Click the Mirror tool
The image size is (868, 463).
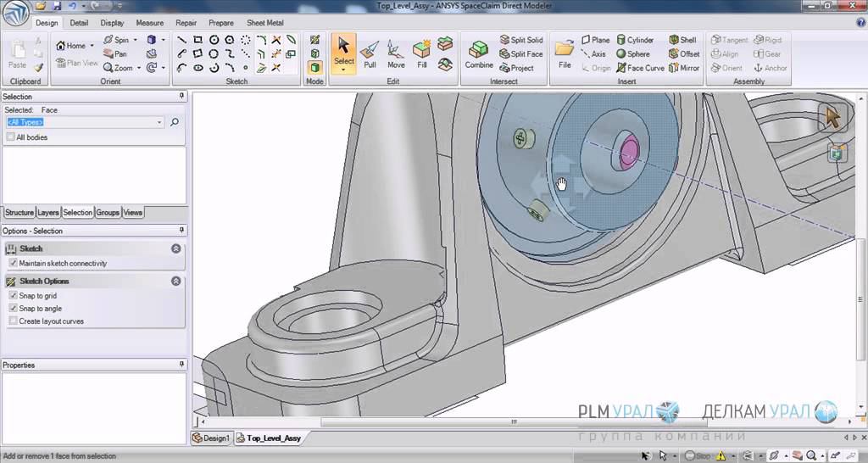tap(684, 68)
